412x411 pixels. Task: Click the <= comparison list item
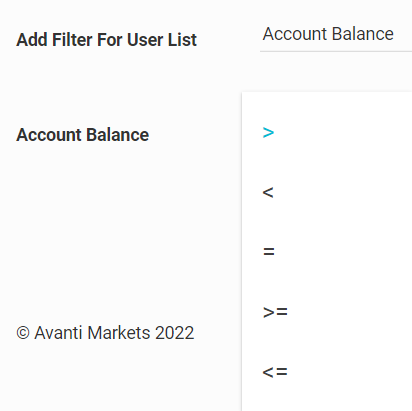[275, 372]
